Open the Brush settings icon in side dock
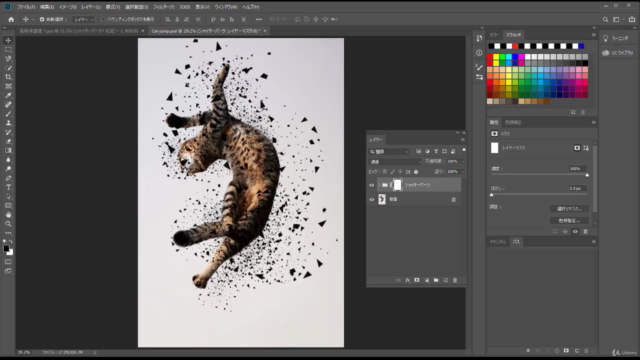The image size is (640, 360). pyautogui.click(x=479, y=67)
